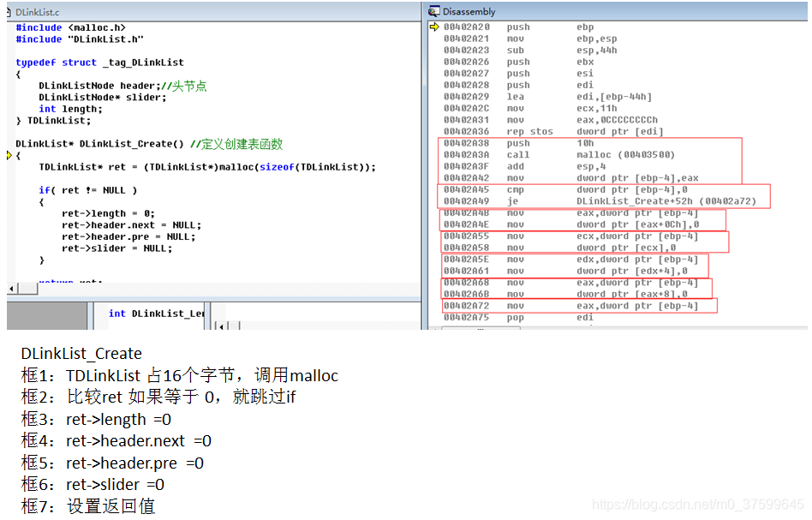
Task: Click 'ret->slider = NULL;' statement
Action: tap(117, 248)
